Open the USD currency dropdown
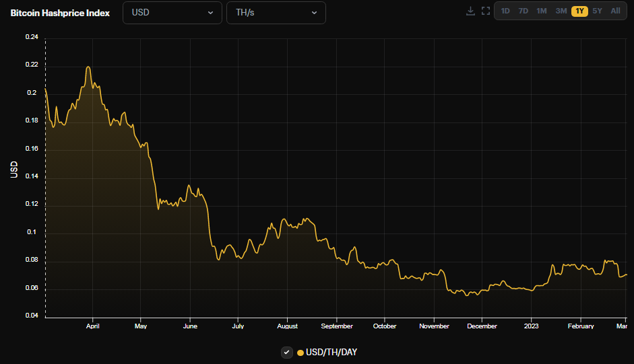This screenshot has width=634, height=364. coord(172,13)
